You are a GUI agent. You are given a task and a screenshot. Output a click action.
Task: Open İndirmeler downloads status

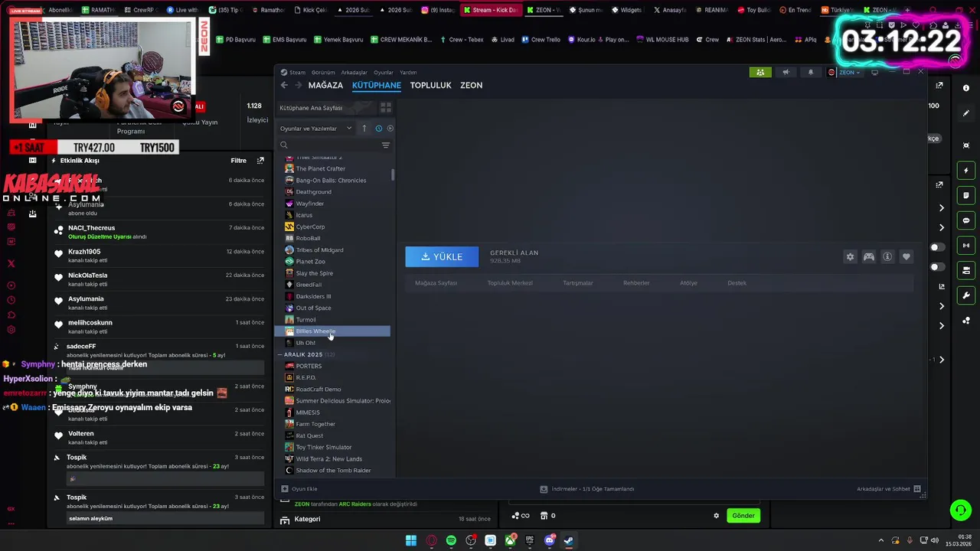coord(587,489)
